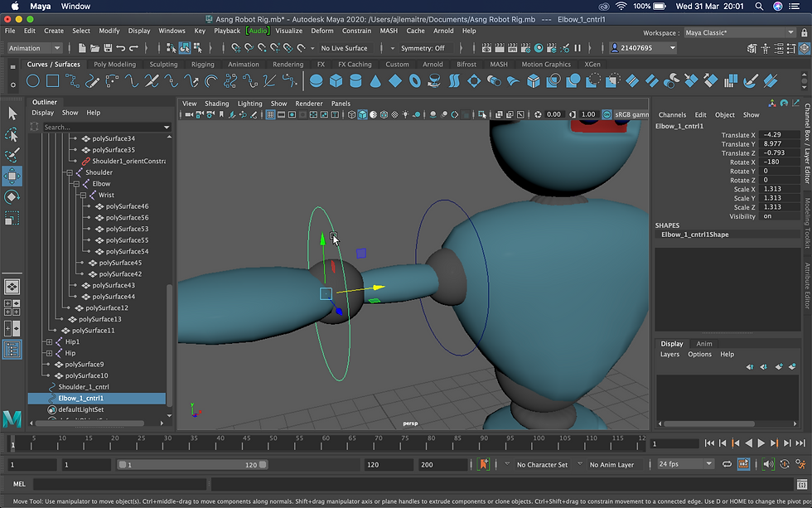Toggle Symmetry: Off setting

pos(423,48)
